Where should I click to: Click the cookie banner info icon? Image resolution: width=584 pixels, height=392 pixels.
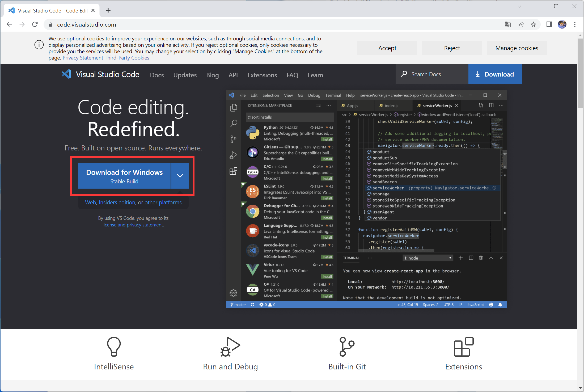(39, 45)
